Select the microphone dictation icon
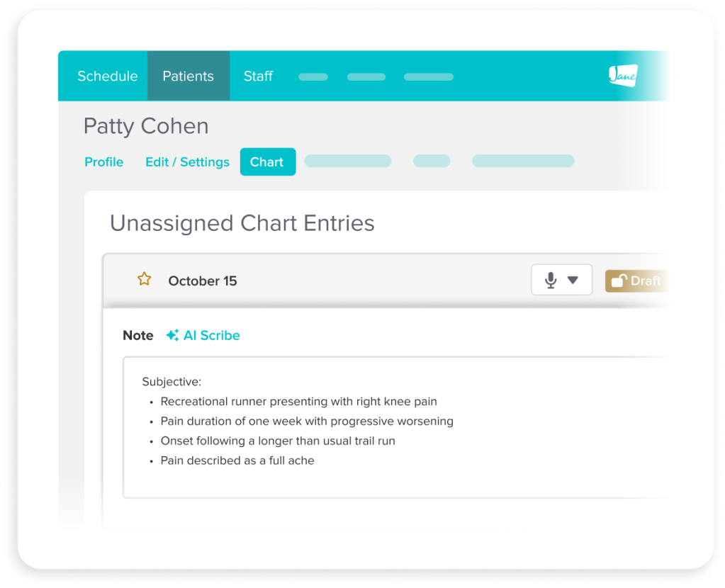Screen dimensions: 725x588 click(x=551, y=279)
